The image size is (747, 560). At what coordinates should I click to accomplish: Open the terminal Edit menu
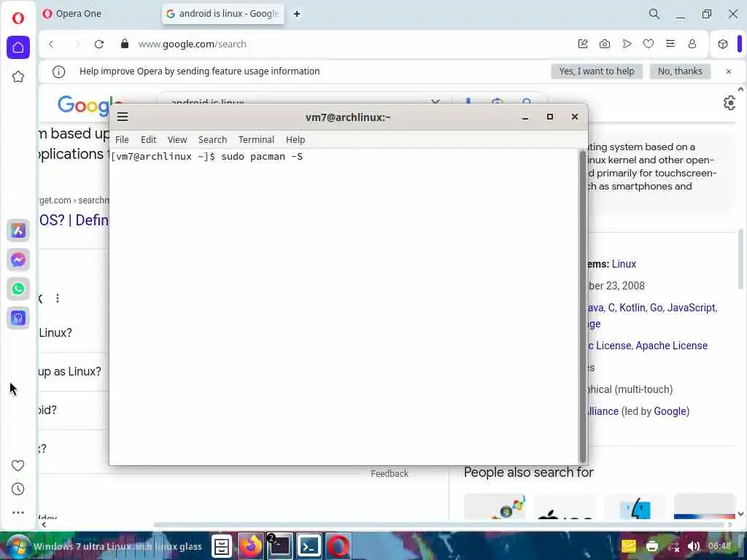coord(148,139)
